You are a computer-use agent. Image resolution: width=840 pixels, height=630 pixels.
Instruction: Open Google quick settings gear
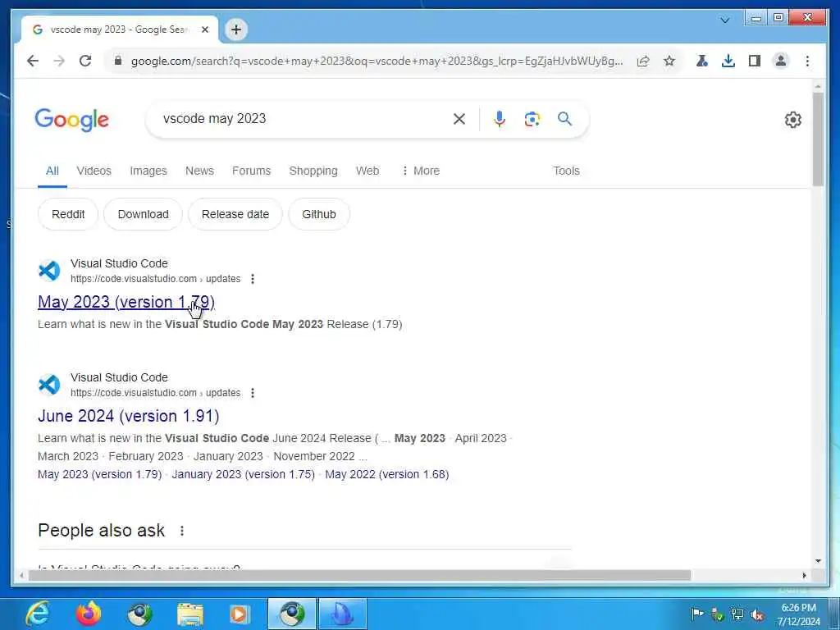(x=793, y=120)
